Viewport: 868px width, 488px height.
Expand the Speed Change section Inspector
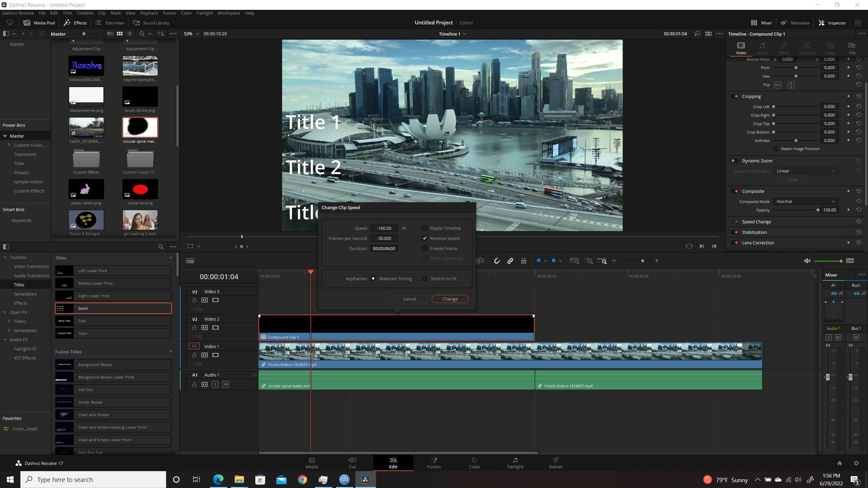(x=756, y=221)
